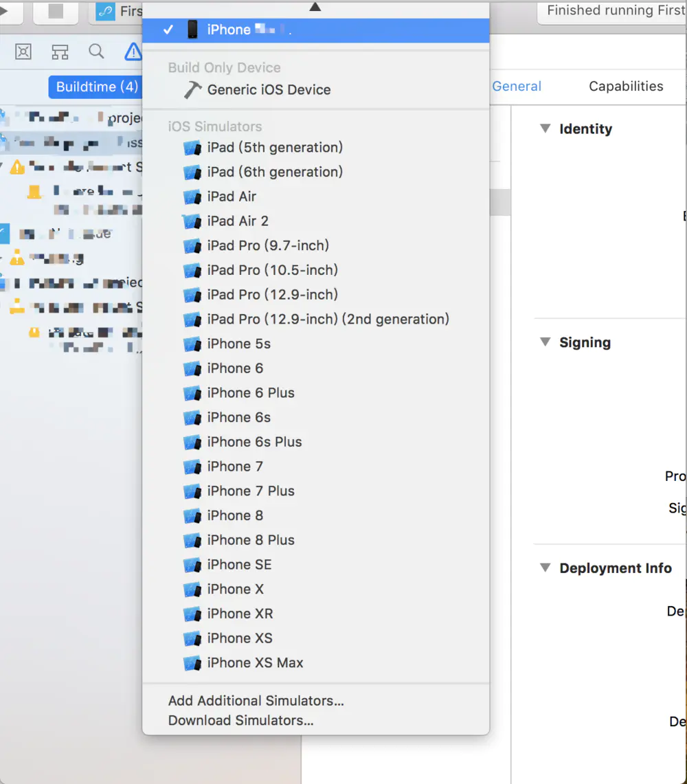687x784 pixels.
Task: Select iPhone 7 Plus simulator
Action: pyautogui.click(x=315, y=491)
